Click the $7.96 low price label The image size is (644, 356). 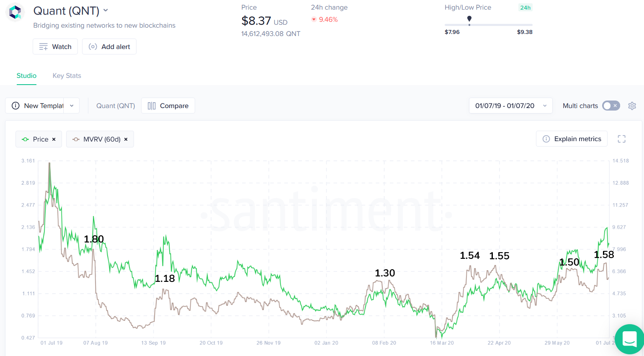(452, 32)
